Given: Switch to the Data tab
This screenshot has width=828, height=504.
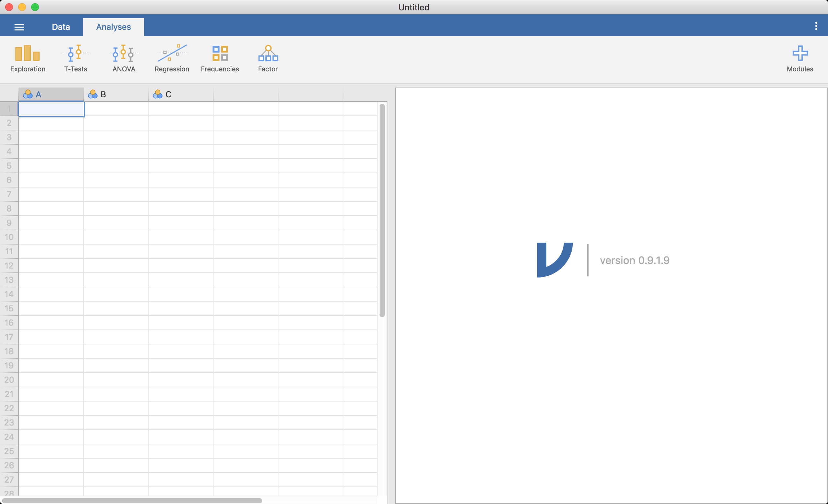Looking at the screenshot, I should 61,27.
